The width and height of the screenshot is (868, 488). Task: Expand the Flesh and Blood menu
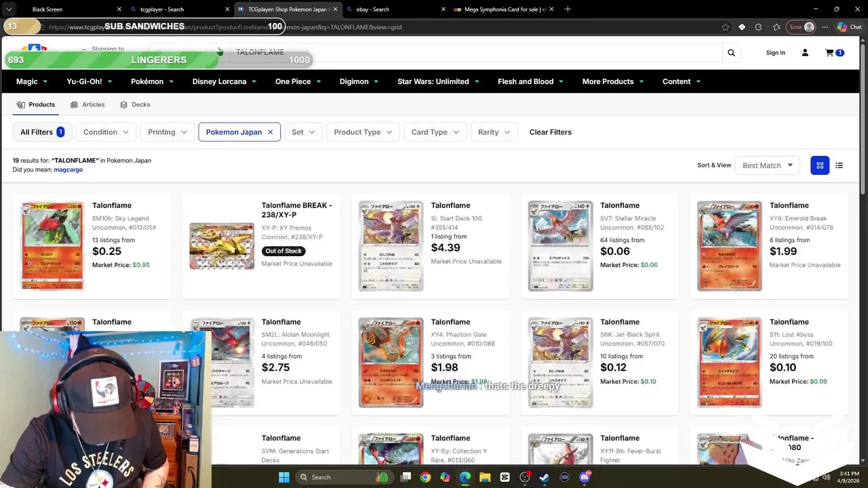click(531, 81)
